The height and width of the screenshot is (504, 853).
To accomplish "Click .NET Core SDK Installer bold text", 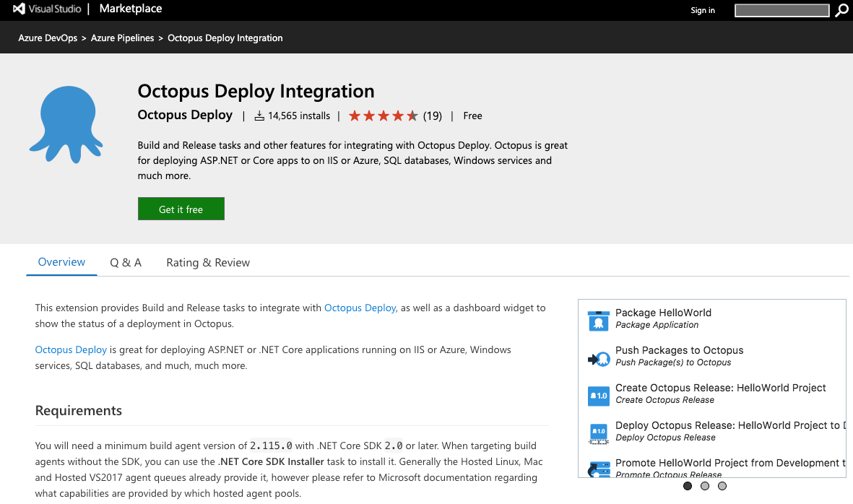I will 271,461.
